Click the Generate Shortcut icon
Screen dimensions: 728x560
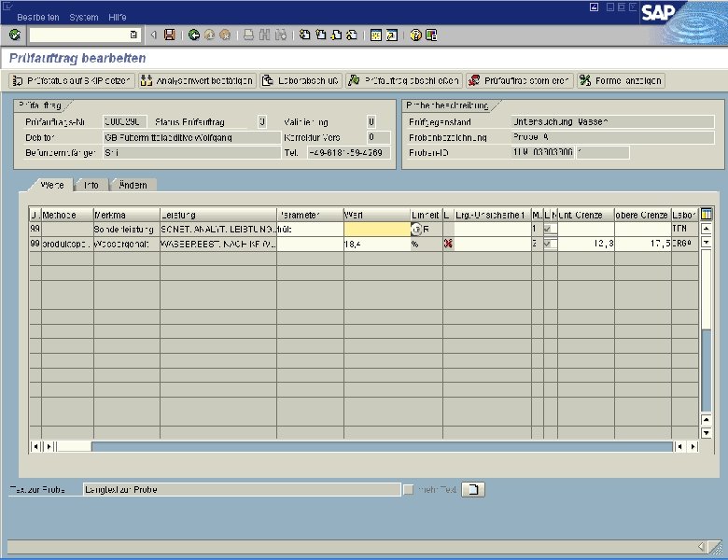point(392,35)
